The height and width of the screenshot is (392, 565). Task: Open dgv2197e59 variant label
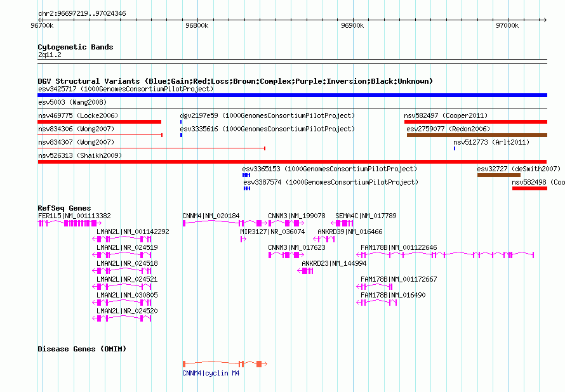267,115
